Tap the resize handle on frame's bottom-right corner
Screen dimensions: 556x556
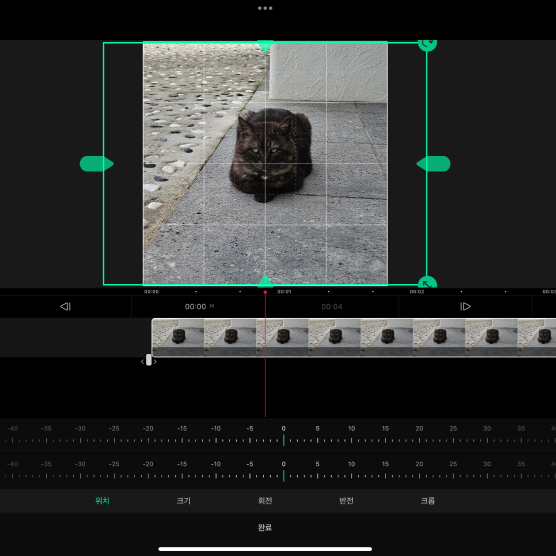tap(427, 282)
